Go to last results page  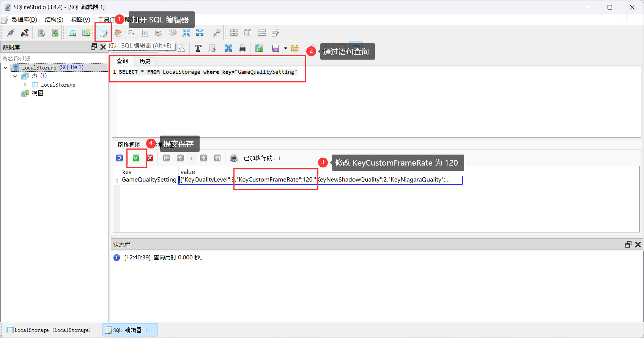click(217, 158)
